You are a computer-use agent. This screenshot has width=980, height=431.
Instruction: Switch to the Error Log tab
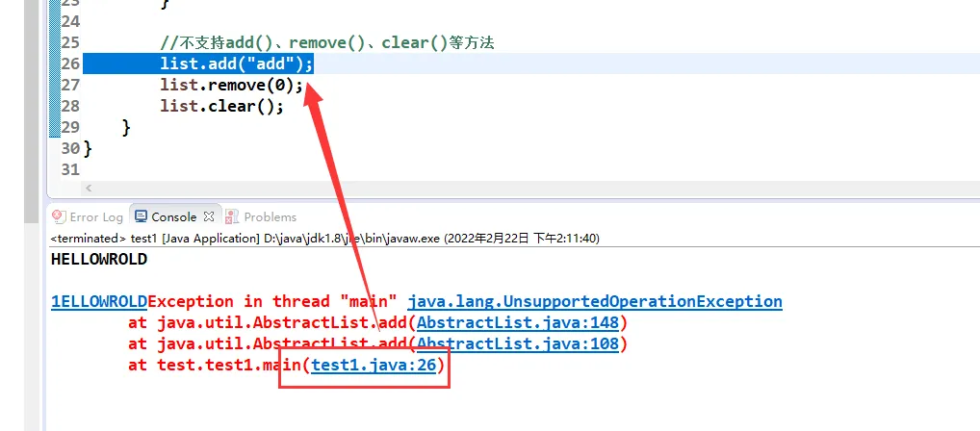[x=88, y=216]
